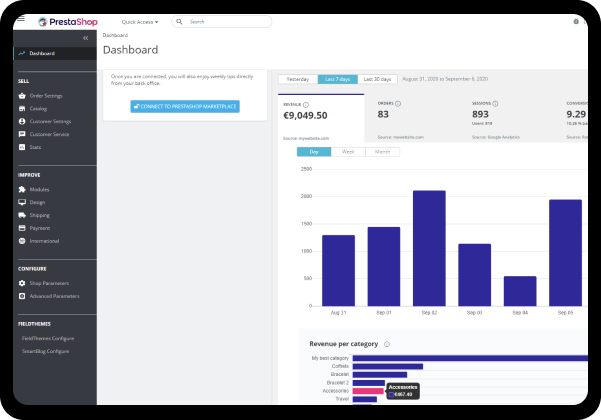Open the Shipping settings
Viewport: 601px width, 420px height.
coord(40,215)
